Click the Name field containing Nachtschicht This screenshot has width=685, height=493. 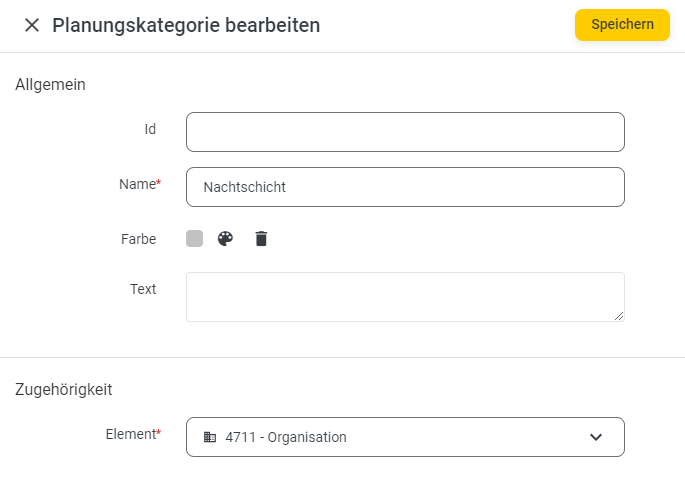click(x=405, y=187)
